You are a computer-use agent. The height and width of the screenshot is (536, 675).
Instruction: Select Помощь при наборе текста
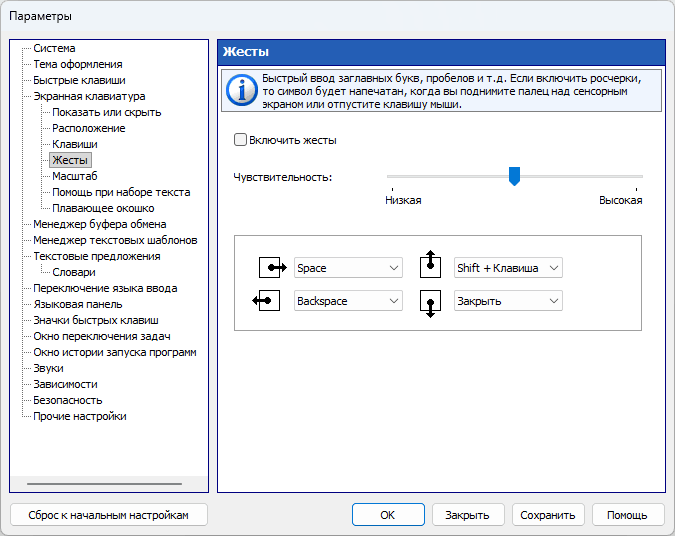pyautogui.click(x=121, y=192)
